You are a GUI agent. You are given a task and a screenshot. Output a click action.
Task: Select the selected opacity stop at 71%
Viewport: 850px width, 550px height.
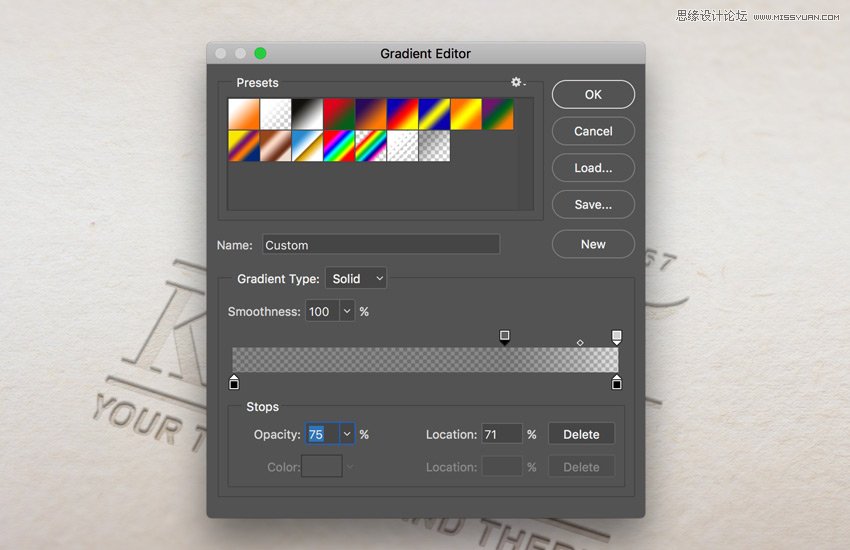(x=505, y=337)
